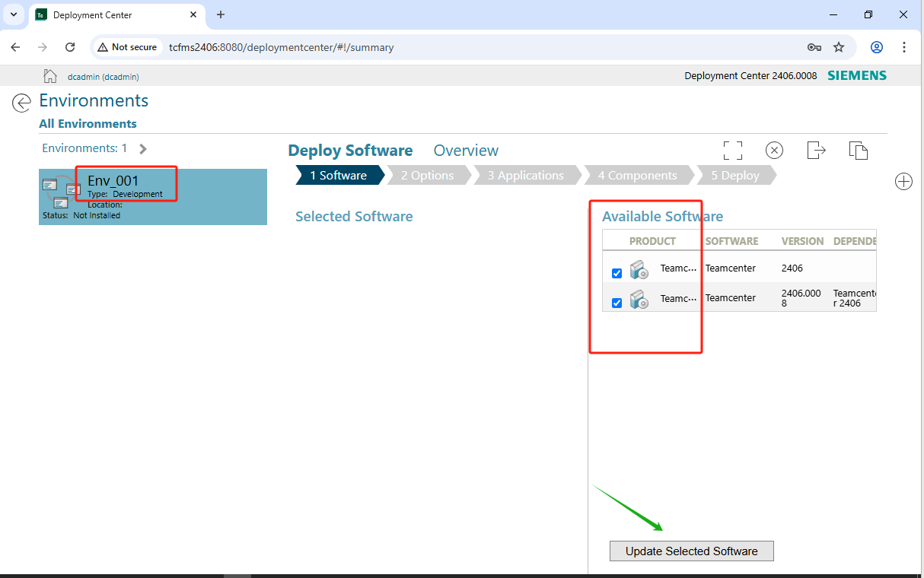Screen dimensions: 924x578
Task: Click Teamcenter 2406.0008 product disc icon
Action: tap(639, 299)
